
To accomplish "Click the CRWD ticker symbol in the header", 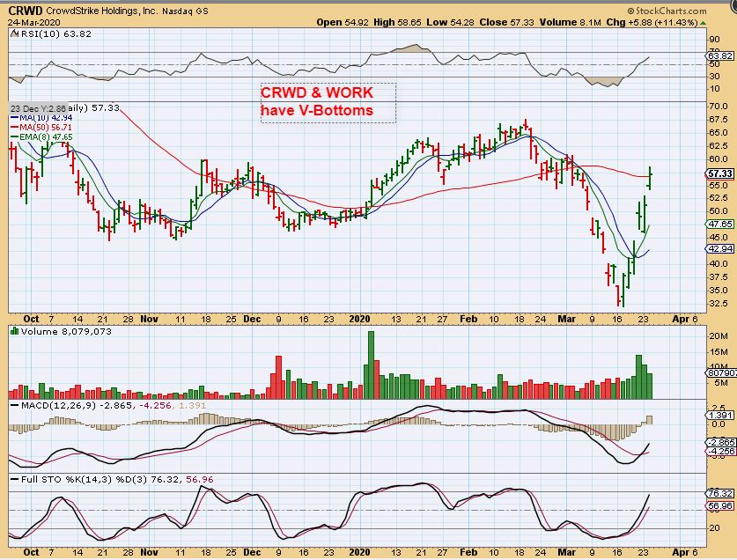I will (x=26, y=11).
